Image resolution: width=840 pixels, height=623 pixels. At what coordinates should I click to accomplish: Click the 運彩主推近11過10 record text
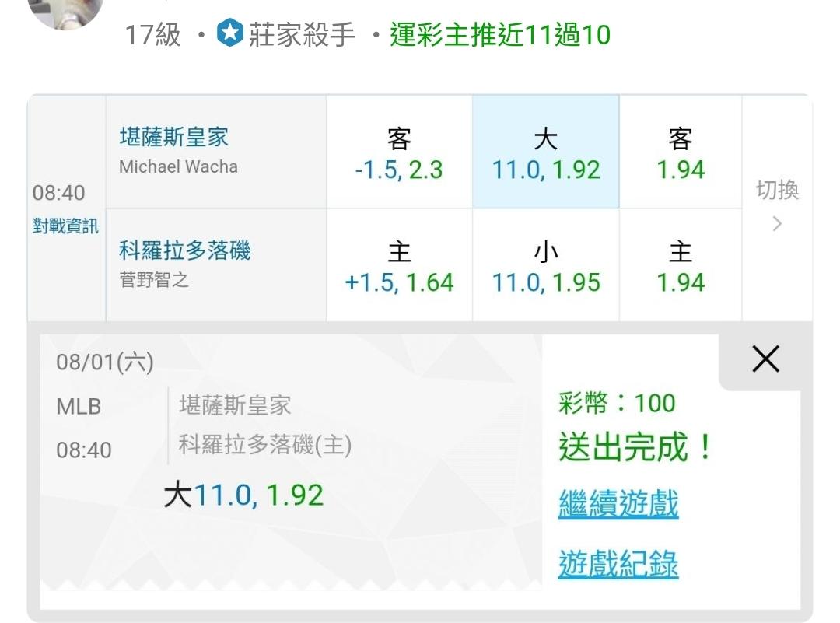coord(500,35)
